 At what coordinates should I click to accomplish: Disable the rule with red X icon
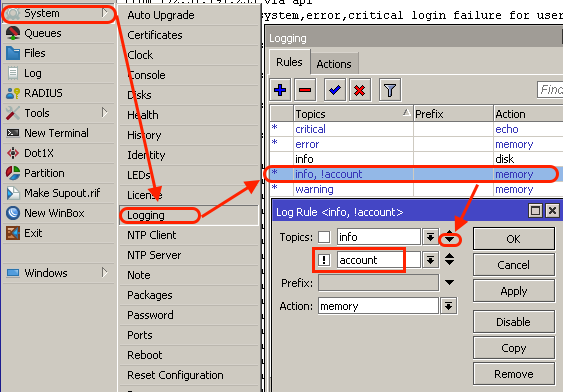click(359, 90)
